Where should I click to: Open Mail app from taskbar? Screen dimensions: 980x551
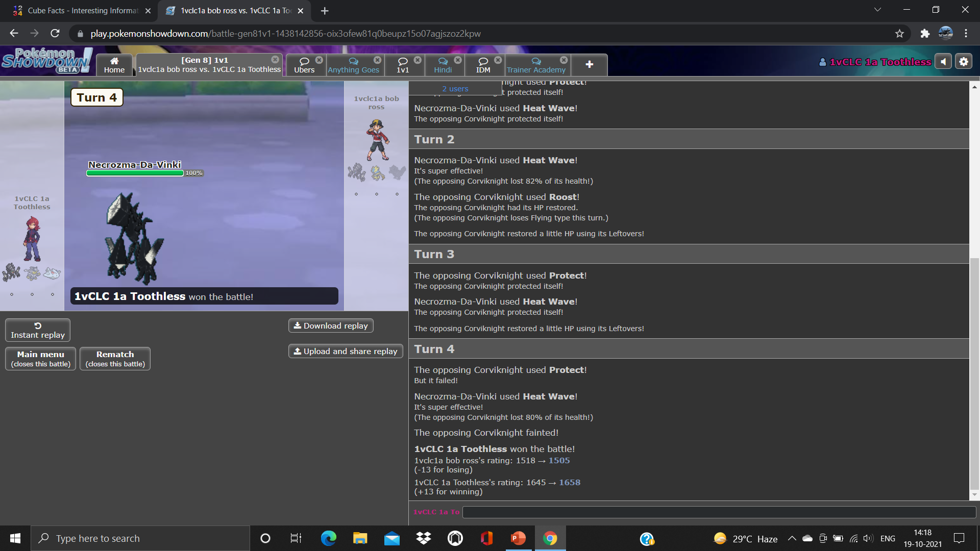pyautogui.click(x=392, y=538)
